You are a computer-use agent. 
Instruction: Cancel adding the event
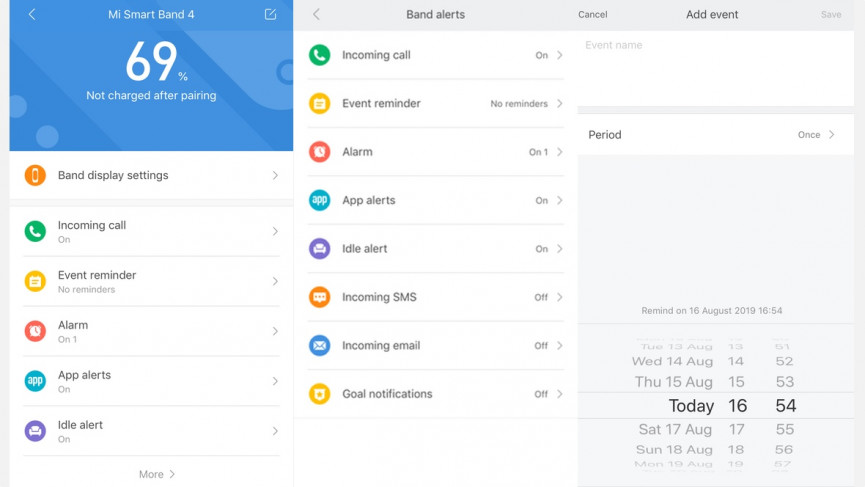tap(592, 14)
